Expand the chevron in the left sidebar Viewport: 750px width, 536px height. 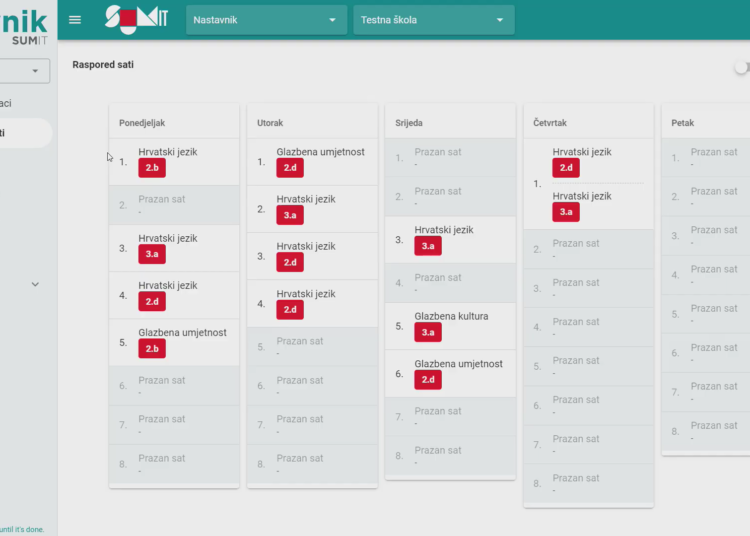tap(35, 284)
